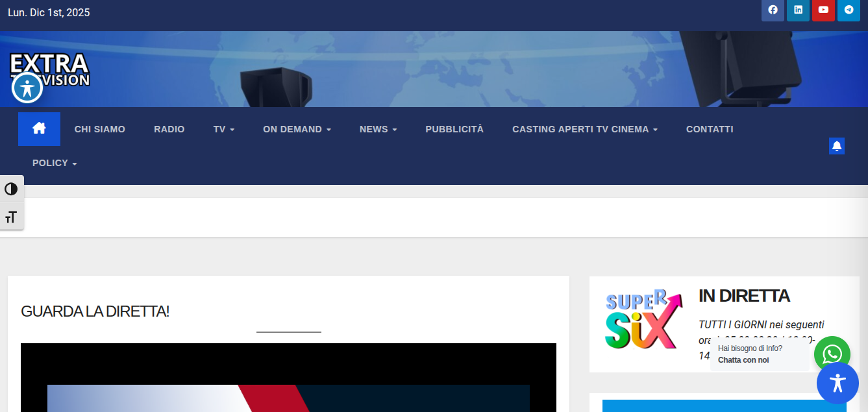Open the RADIO menu item

pos(169,129)
